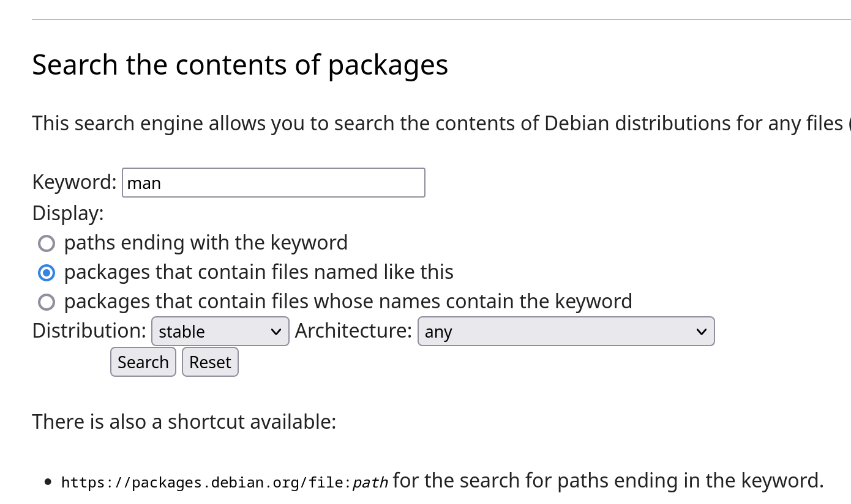Select the 'names contain the keyword' radio option
Viewport: 851px width, 504px height.
(47, 302)
